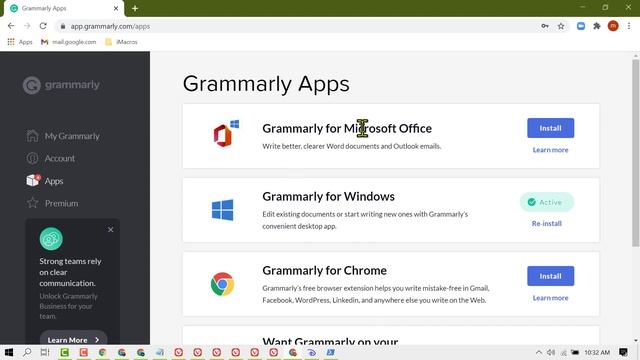Open the volume control in tray

(x=551, y=352)
